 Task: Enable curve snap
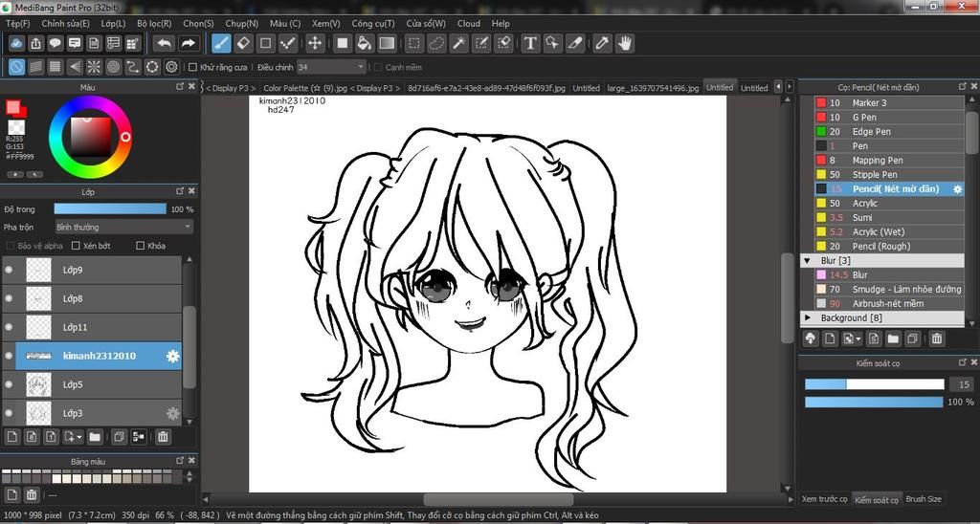[x=132, y=67]
